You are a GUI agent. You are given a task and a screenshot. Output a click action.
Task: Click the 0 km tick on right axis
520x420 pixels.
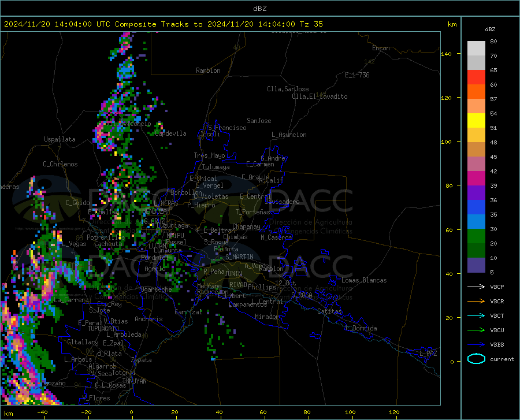(x=452, y=362)
